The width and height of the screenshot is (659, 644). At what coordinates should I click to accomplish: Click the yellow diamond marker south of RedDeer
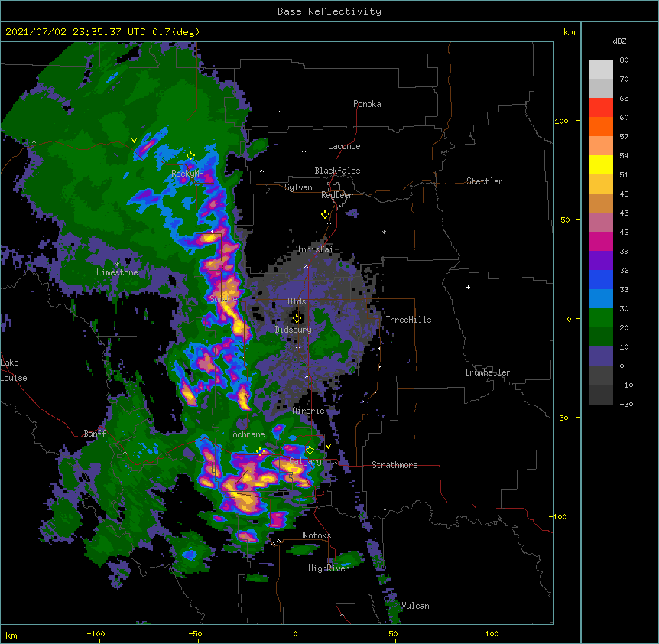[326, 215]
